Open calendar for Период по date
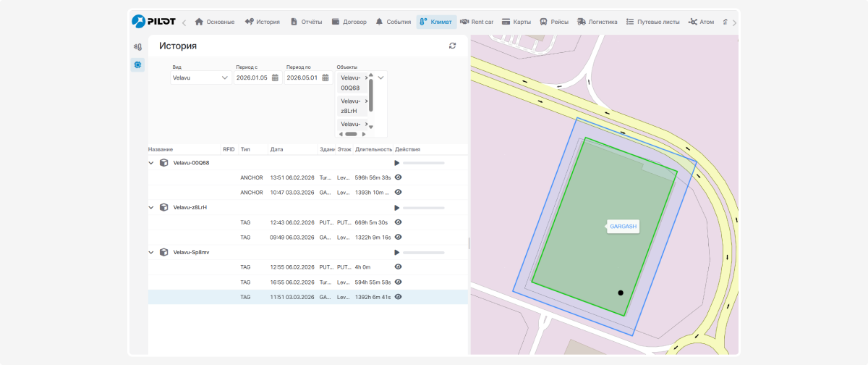 coord(325,77)
